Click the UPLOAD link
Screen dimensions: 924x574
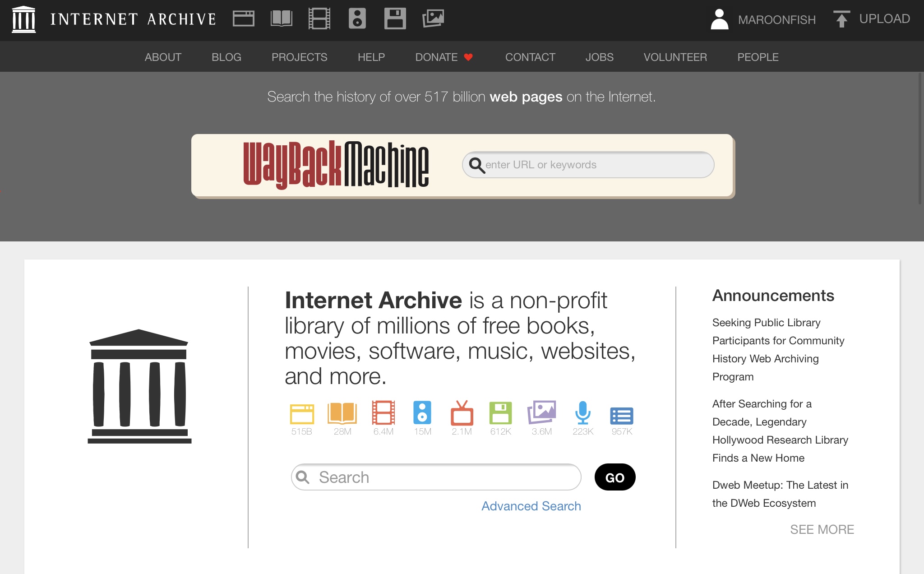click(x=884, y=19)
